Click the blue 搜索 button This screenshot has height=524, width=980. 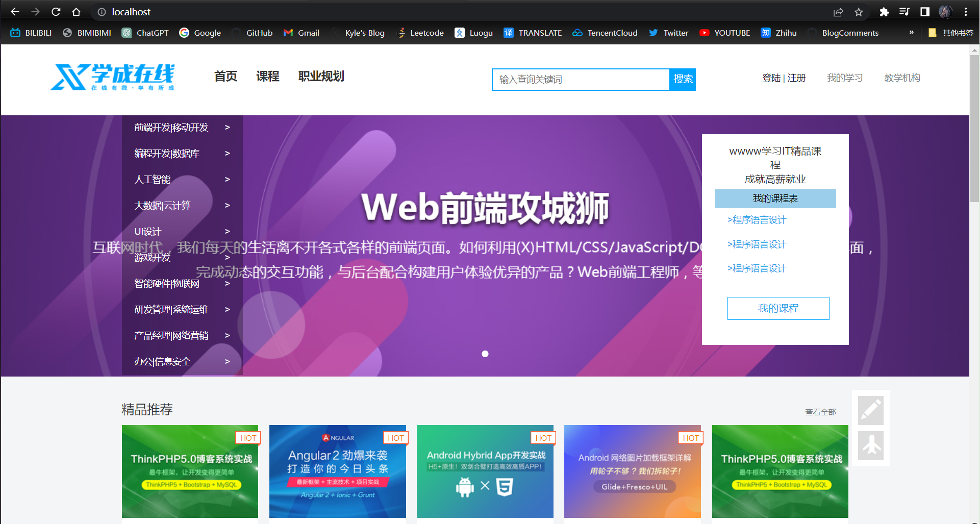pyautogui.click(x=683, y=80)
